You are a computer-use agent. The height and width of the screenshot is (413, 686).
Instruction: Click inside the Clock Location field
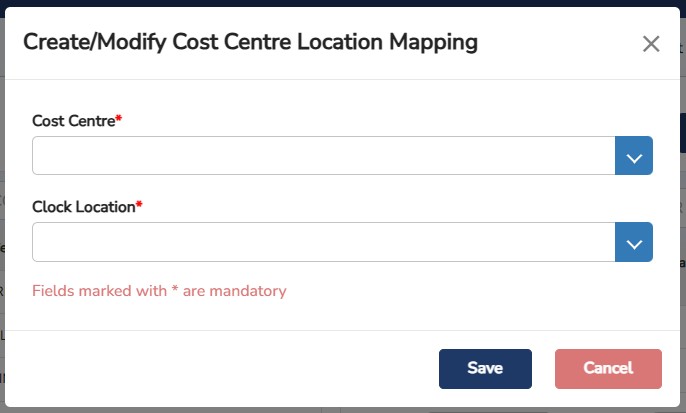[324, 243]
